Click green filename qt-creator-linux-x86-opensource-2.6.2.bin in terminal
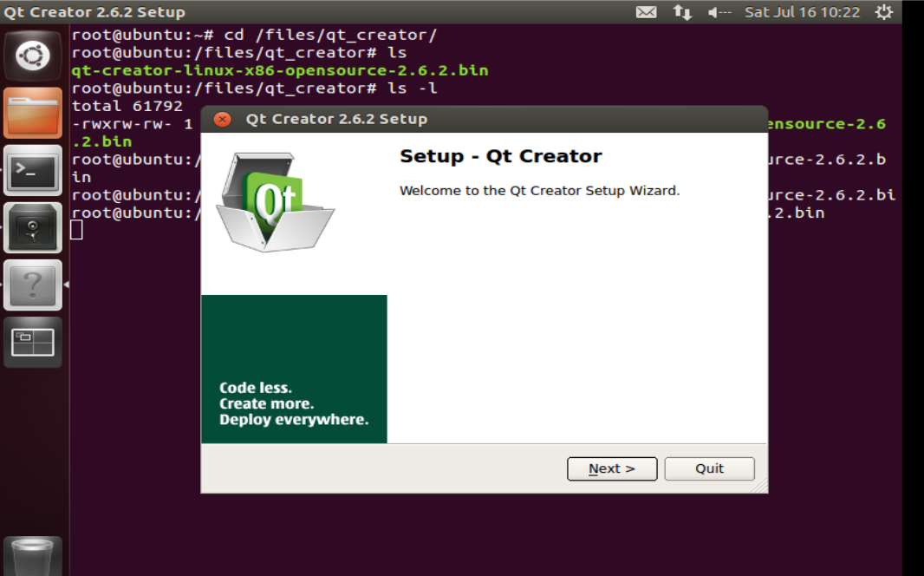The image size is (924, 576). pyautogui.click(x=280, y=70)
